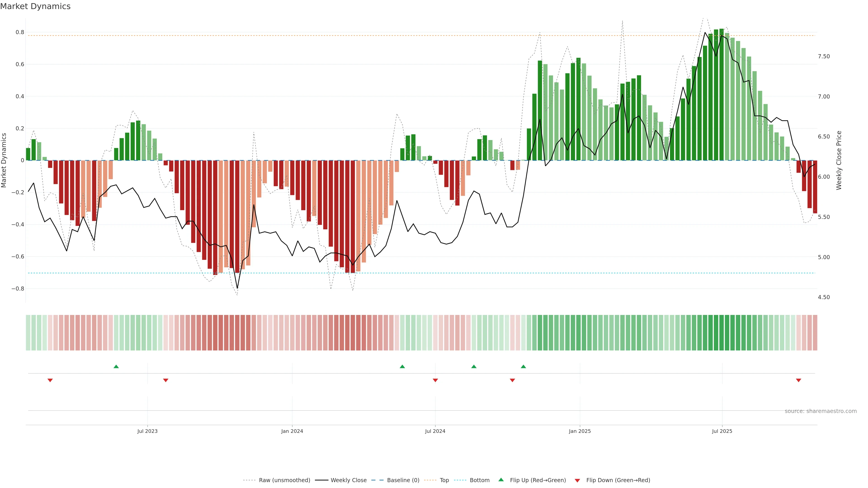Click the leftmost red flip-down triangle marker
The width and height of the screenshot is (868, 488).
(50, 380)
